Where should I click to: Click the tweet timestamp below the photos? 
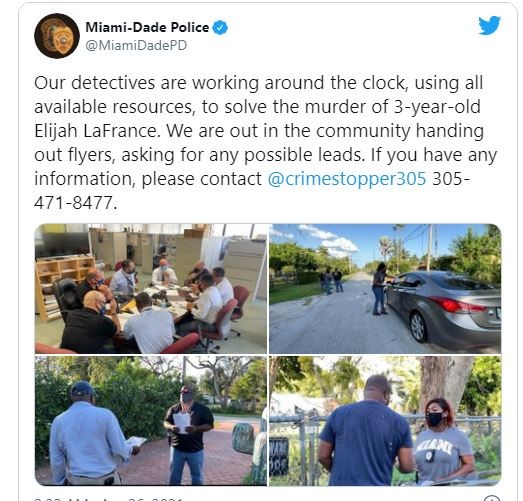(x=108, y=499)
